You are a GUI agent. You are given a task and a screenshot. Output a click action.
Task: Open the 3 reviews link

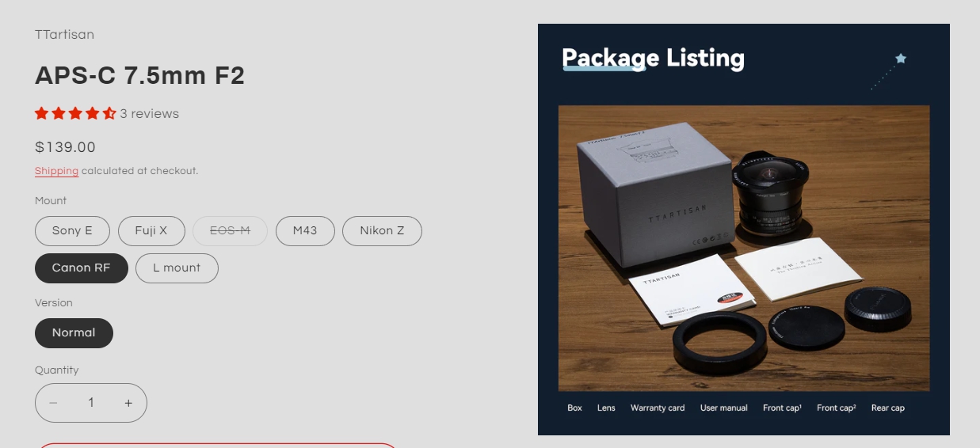tap(150, 113)
